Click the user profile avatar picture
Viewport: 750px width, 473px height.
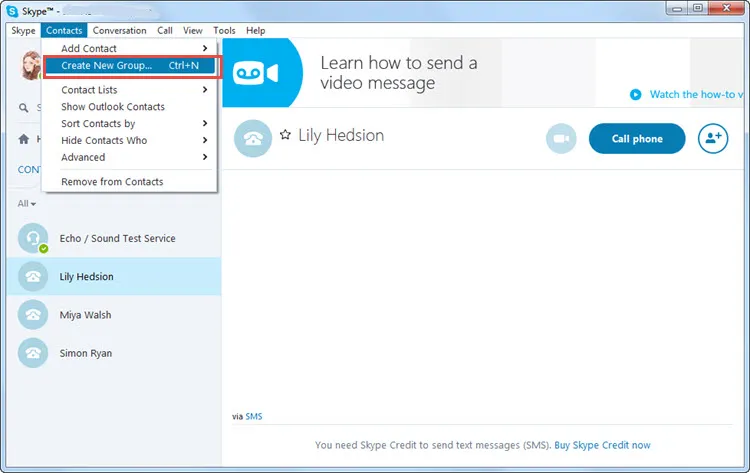point(31,65)
